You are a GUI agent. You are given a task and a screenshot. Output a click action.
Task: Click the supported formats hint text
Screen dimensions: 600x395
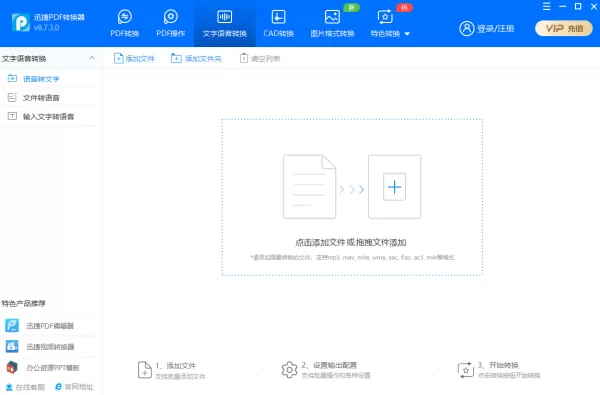point(352,257)
